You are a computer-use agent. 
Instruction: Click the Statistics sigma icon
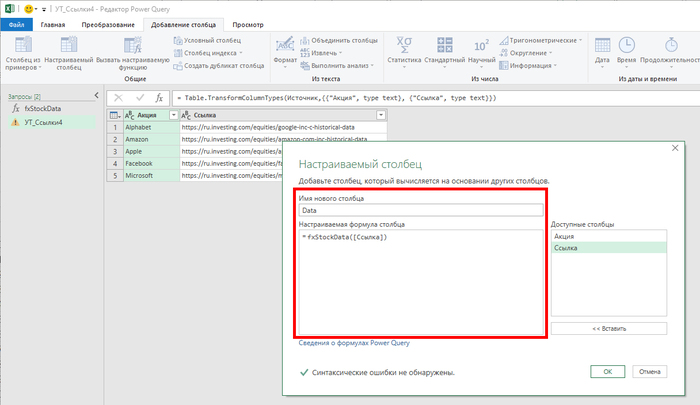pos(403,46)
